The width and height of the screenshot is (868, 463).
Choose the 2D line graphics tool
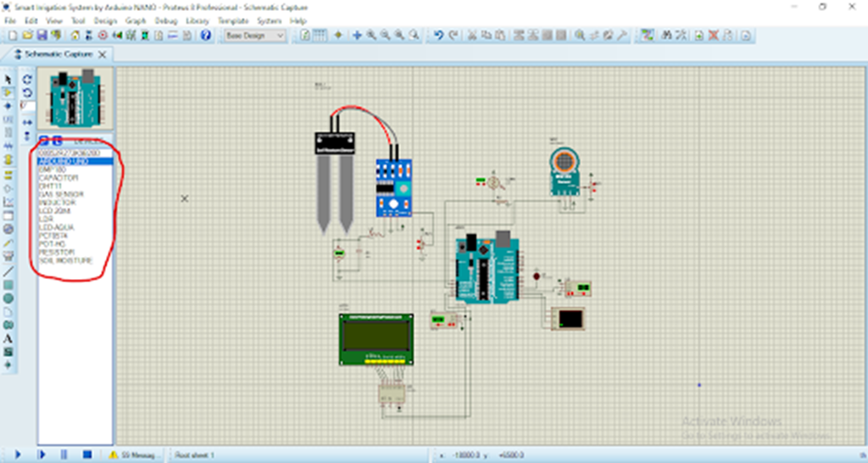click(x=8, y=271)
